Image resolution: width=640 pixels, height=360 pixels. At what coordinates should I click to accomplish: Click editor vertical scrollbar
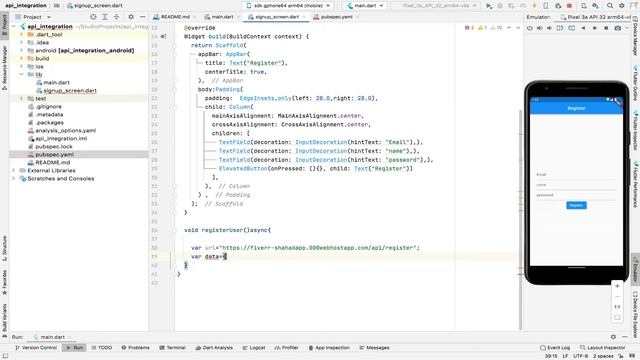pyautogui.click(x=520, y=220)
